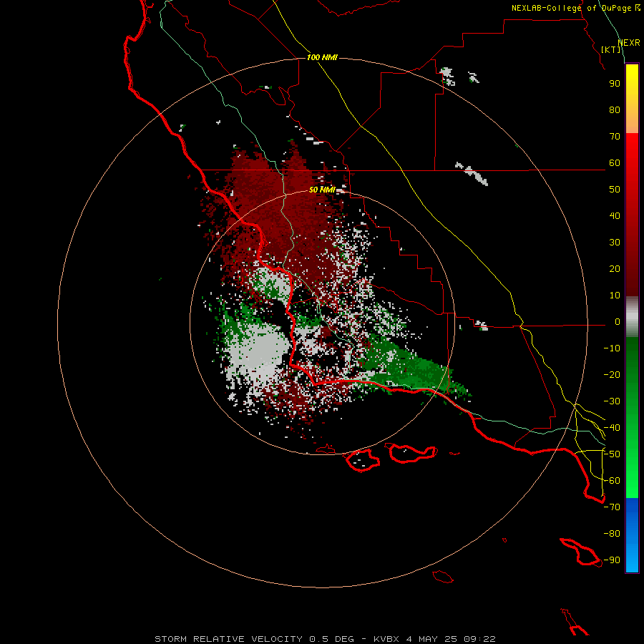Click the "STORM RELATIVE VELOCITY 0.5 DEG" caption
Screen dimensions: 644x644
[x=254, y=639]
